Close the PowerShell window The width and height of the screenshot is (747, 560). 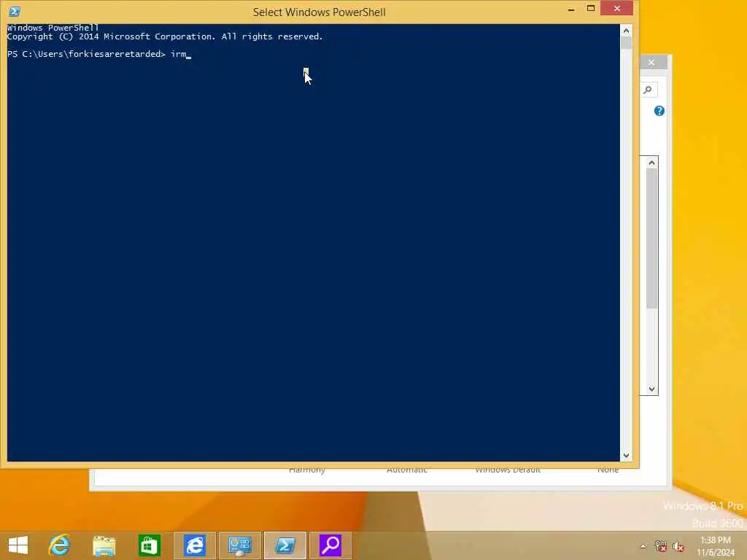point(617,9)
